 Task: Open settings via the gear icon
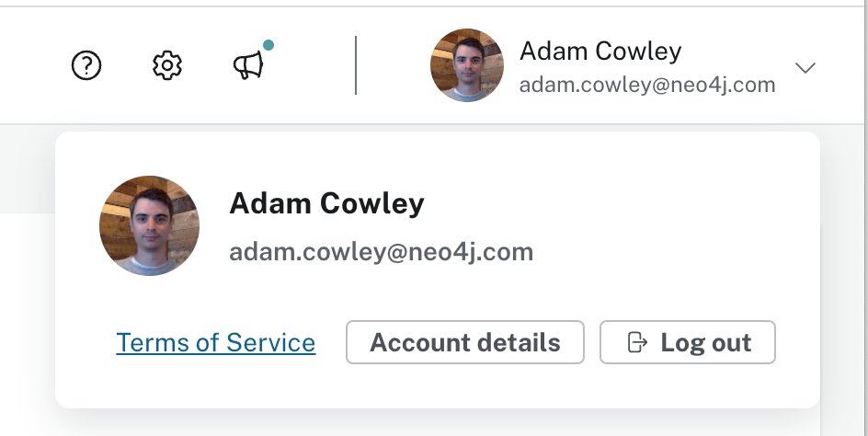[167, 65]
